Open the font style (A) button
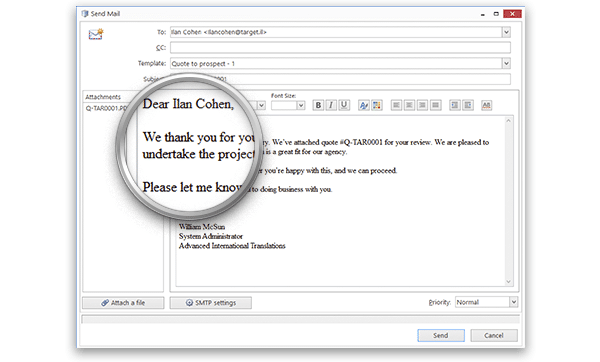 [x=364, y=105]
